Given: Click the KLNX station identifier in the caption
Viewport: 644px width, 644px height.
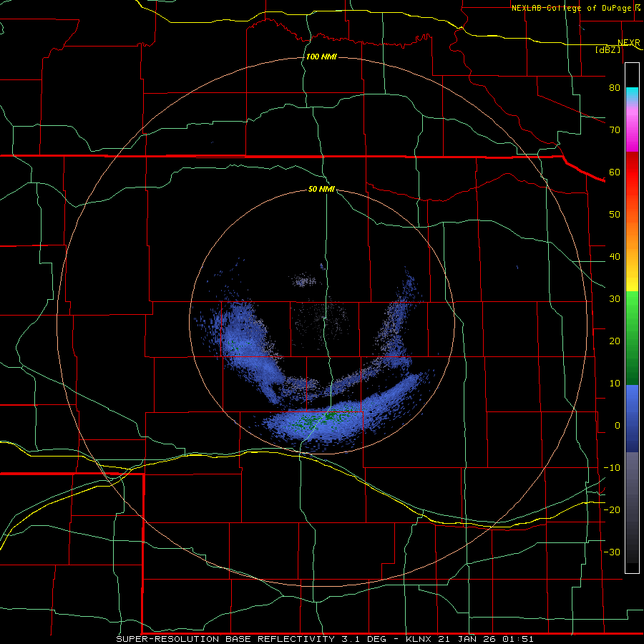Looking at the screenshot, I should (419, 639).
